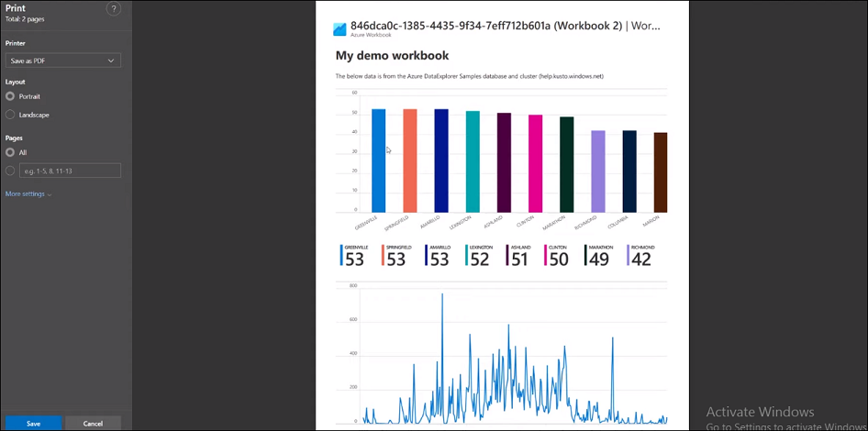Click the orange Springfield bar in chart
This screenshot has height=431, width=868.
point(409,160)
